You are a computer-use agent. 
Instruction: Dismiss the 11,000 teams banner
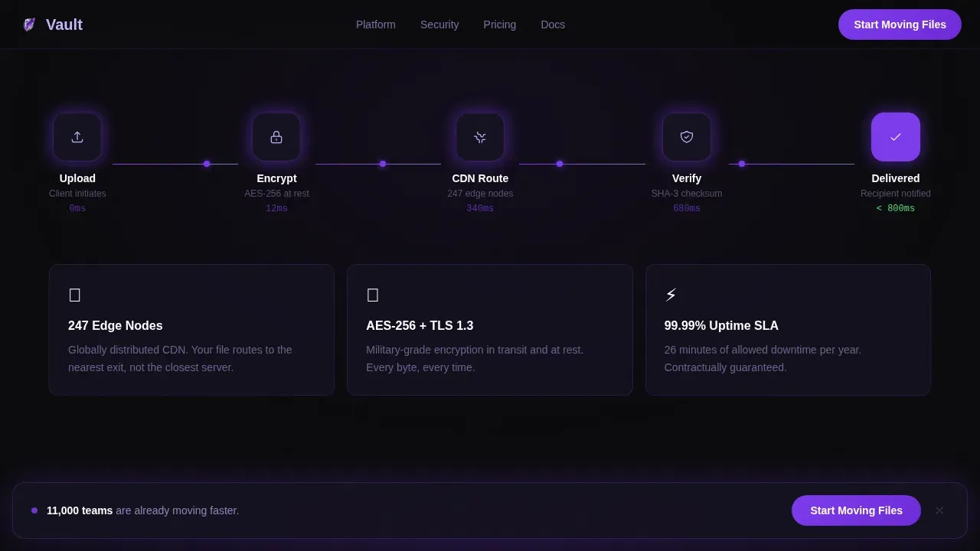click(x=939, y=510)
